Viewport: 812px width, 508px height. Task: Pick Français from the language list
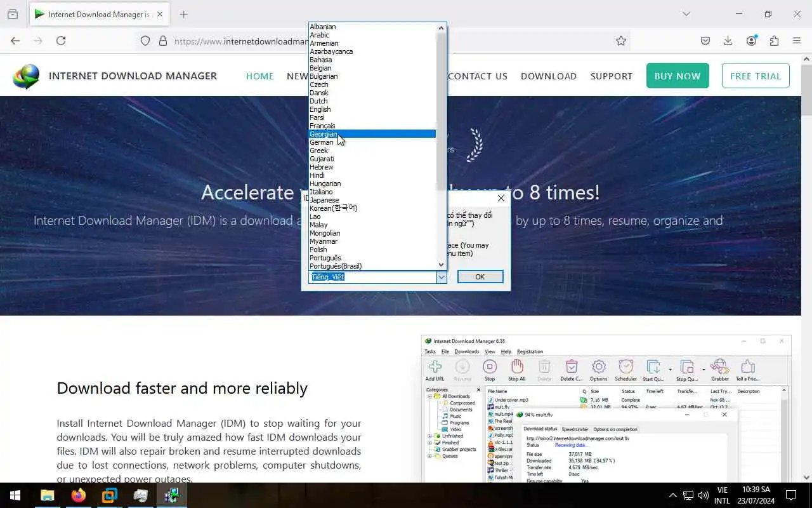click(x=372, y=126)
